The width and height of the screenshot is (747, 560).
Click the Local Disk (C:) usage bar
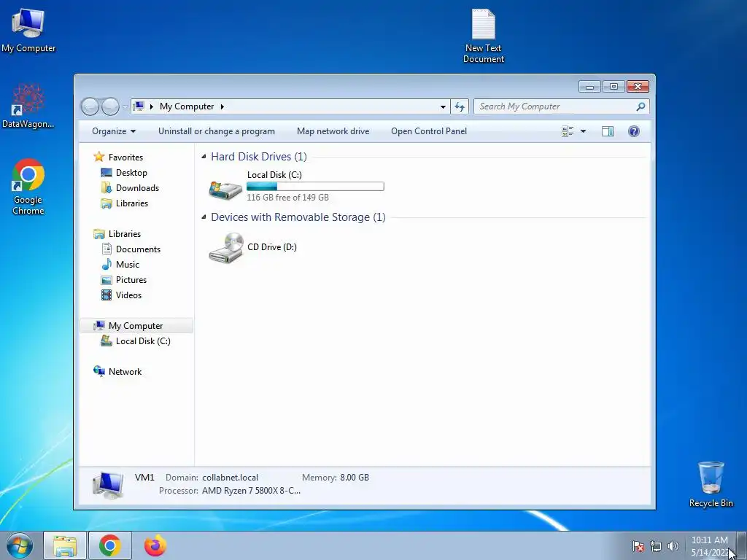pos(315,187)
